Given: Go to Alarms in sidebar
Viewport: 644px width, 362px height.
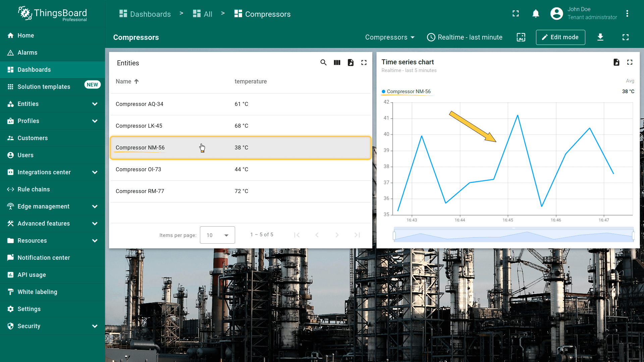Looking at the screenshot, I should coord(28,53).
